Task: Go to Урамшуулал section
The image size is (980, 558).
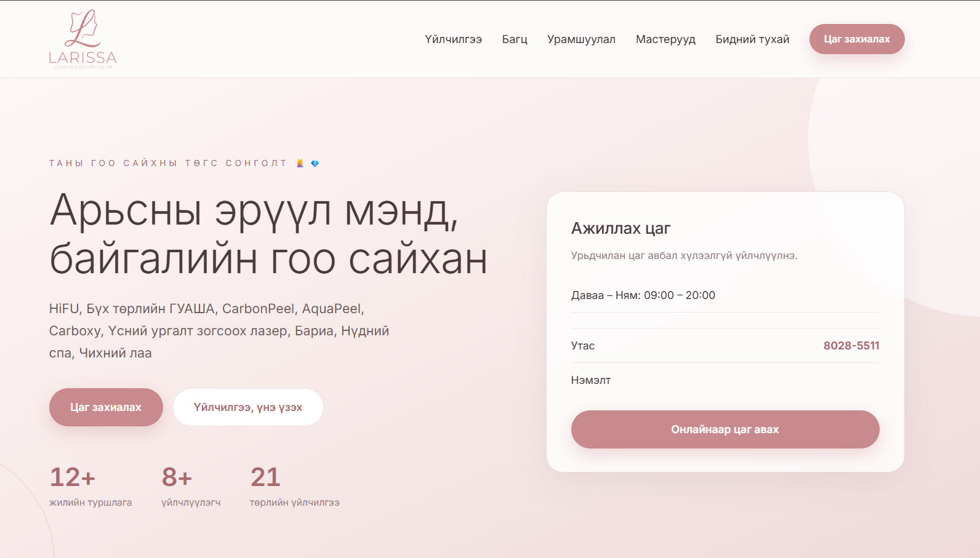Action: point(581,39)
